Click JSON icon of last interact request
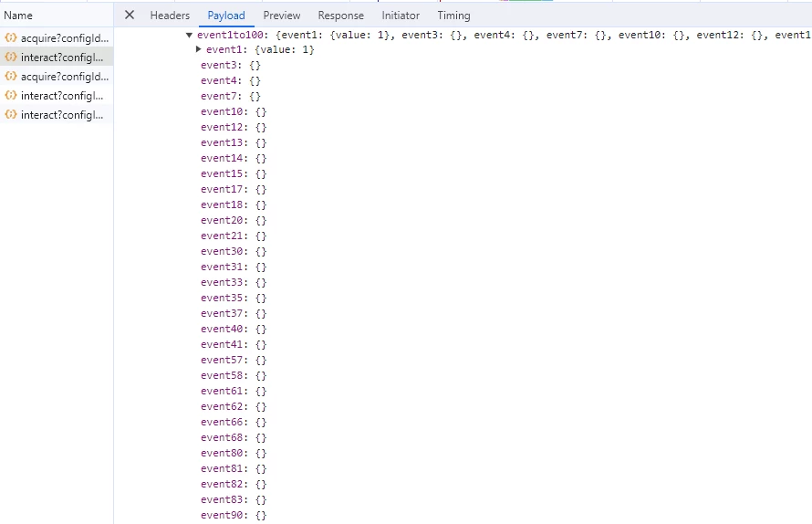Screen dimensions: 812x524 [x=10, y=114]
